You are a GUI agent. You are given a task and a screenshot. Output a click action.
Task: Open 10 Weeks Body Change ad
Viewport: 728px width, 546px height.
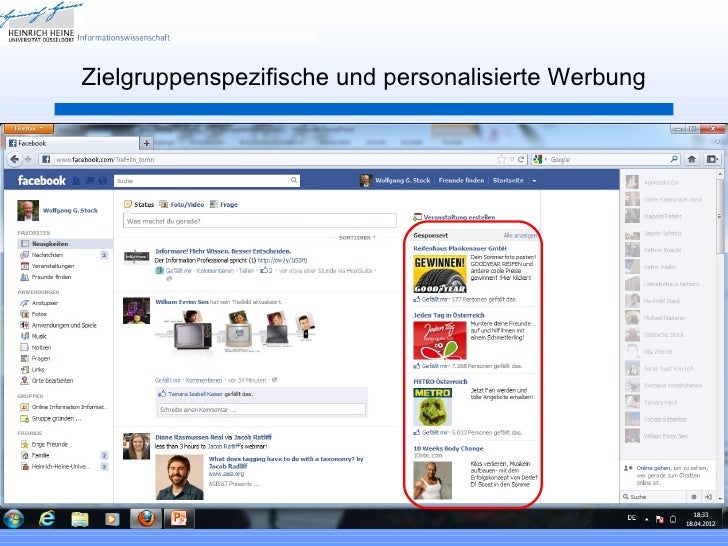[448, 448]
